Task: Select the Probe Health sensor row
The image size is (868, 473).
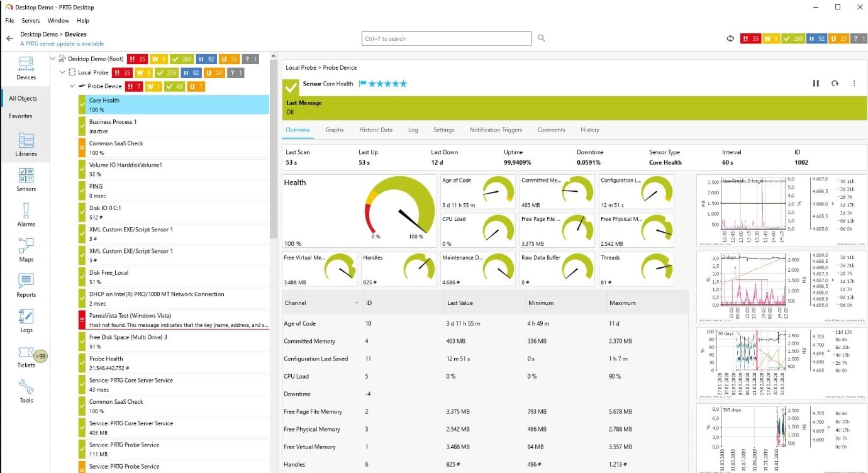Action: click(174, 363)
